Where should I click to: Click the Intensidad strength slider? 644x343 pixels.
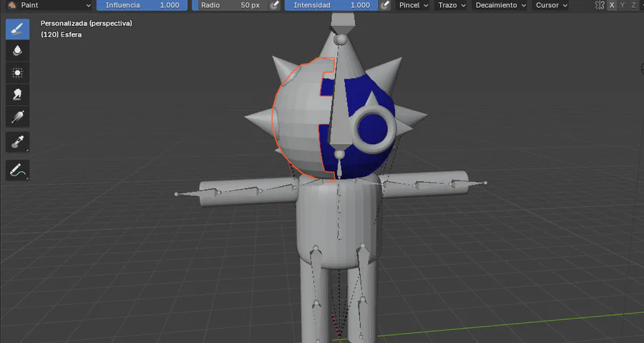pos(331,5)
